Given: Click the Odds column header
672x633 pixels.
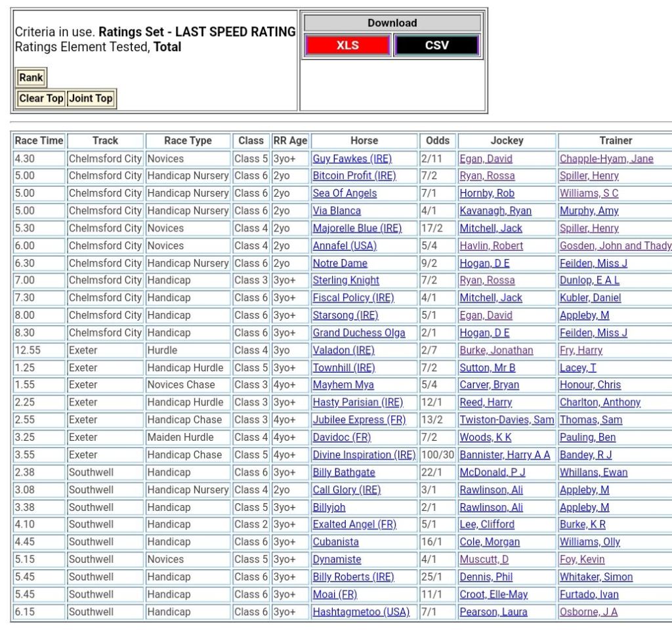Looking at the screenshot, I should coord(438,140).
